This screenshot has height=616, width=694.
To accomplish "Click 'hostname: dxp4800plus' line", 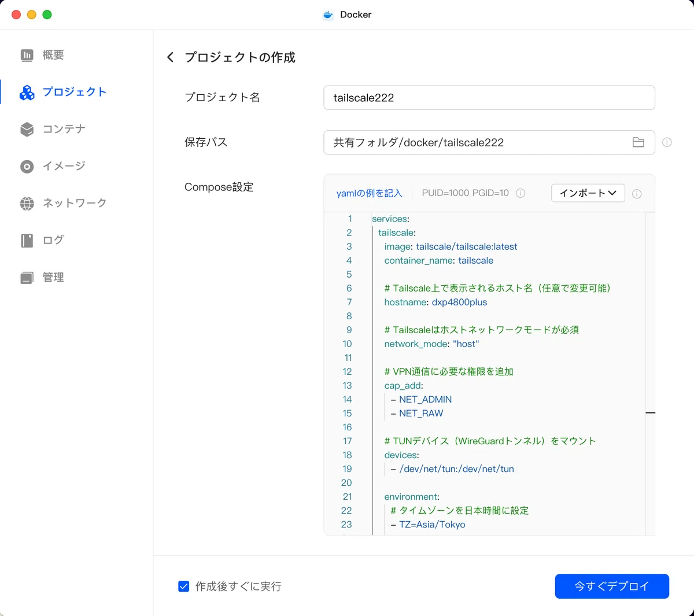I will pos(435,302).
